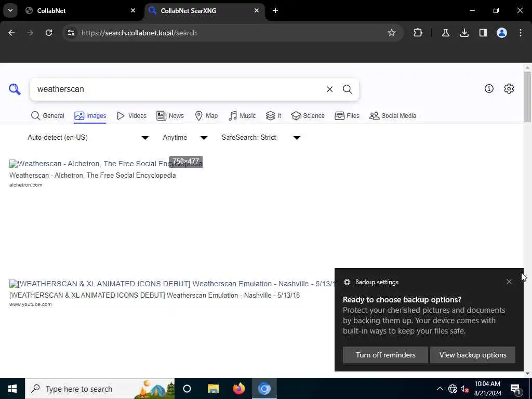
Task: Toggle the browser side panel
Action: pyautogui.click(x=483, y=33)
